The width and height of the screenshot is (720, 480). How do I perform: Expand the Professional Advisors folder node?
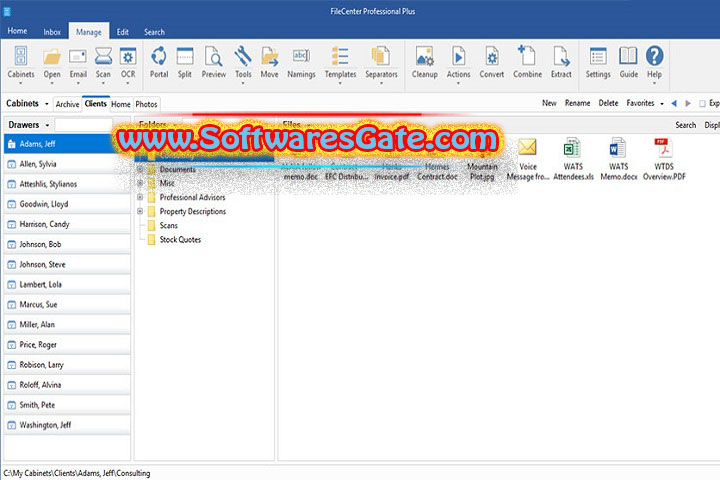tap(140, 197)
